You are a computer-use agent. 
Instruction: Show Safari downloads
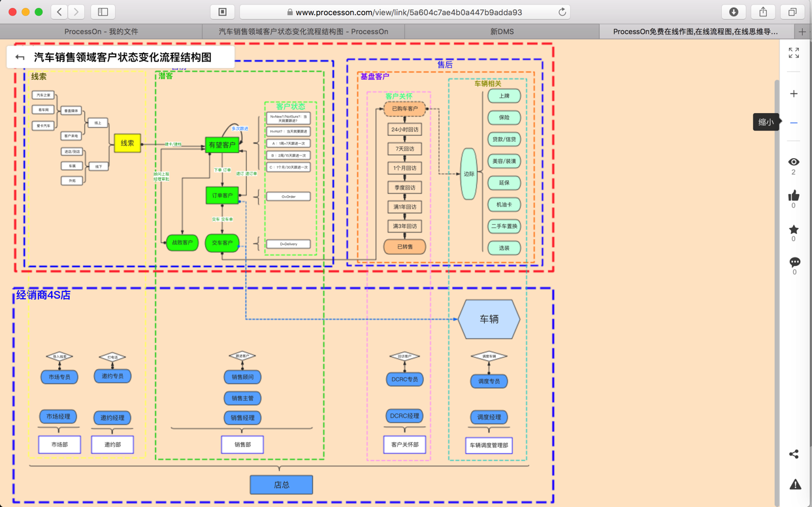coord(734,12)
